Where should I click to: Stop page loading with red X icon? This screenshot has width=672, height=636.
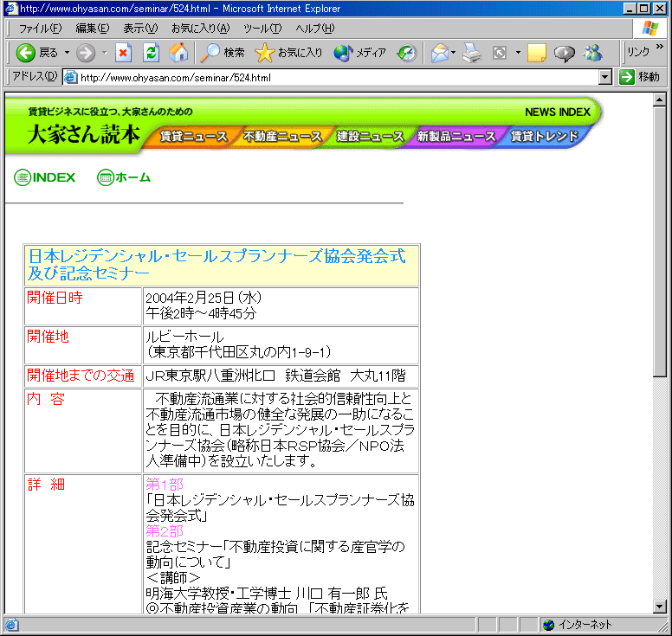pos(123,53)
